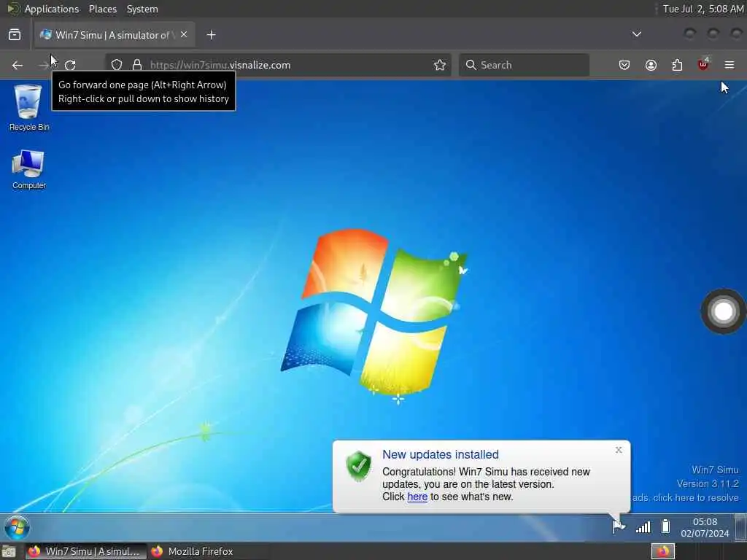This screenshot has height=560, width=747.
Task: Click the round floating assistive button
Action: pyautogui.click(x=723, y=311)
